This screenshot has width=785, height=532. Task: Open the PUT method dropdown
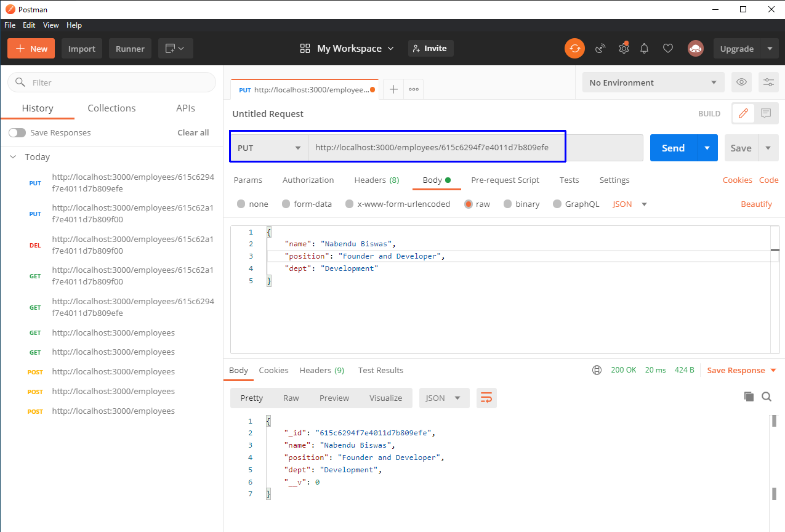[x=269, y=148]
